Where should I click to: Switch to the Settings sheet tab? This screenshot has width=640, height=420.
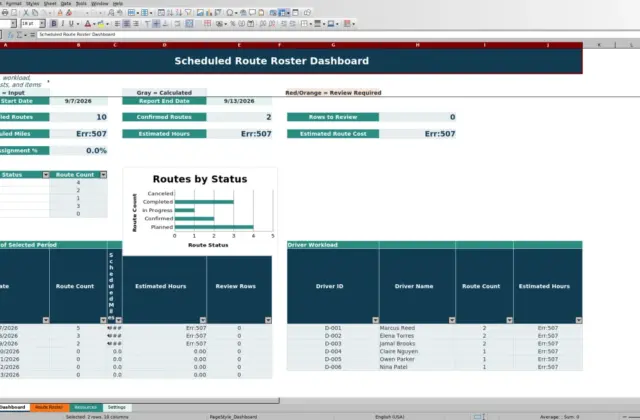(x=117, y=407)
